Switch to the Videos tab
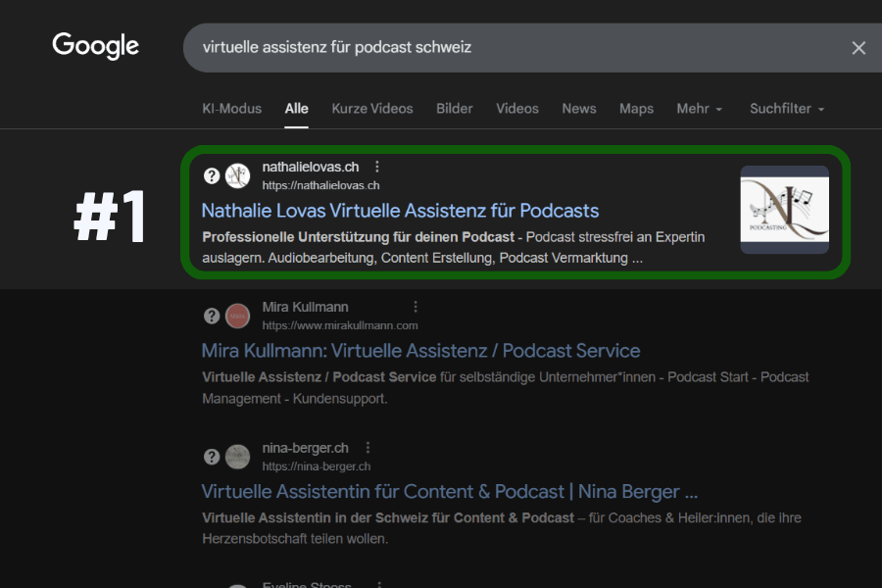 tap(517, 109)
